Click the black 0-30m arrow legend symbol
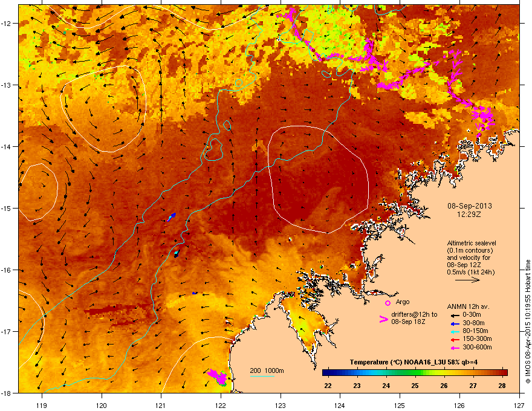 [x=455, y=316]
